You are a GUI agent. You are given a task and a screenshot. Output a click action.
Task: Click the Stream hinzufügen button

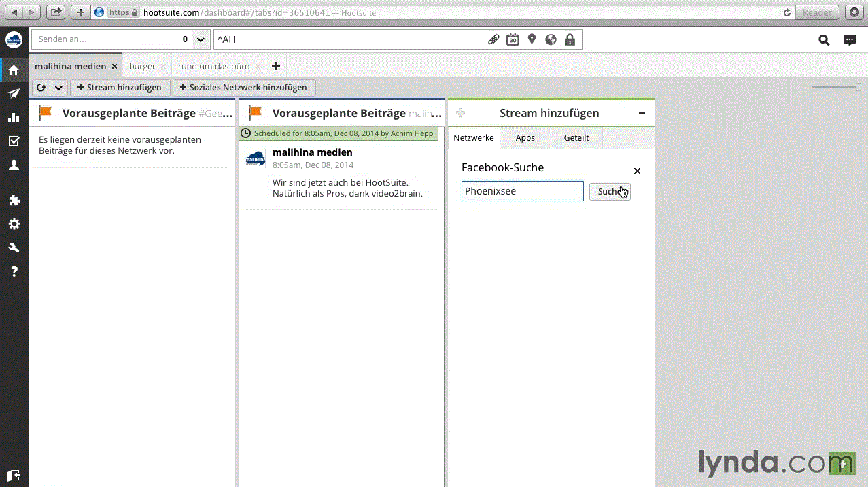(120, 88)
